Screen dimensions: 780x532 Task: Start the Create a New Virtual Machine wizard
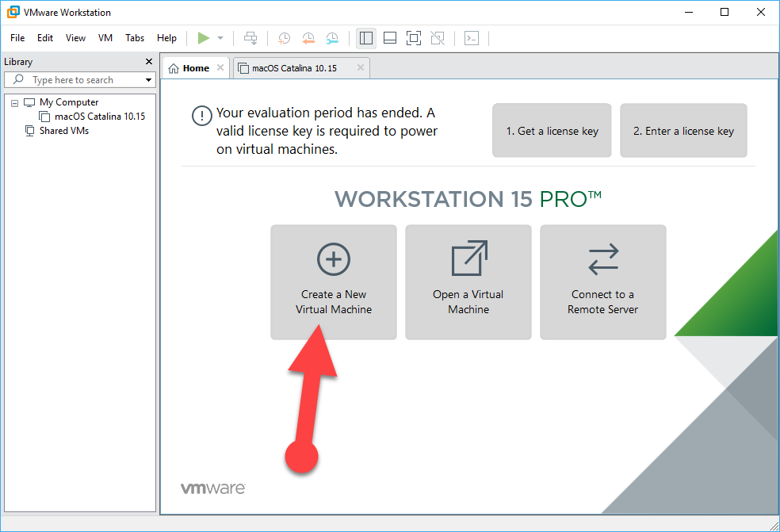[x=333, y=281]
